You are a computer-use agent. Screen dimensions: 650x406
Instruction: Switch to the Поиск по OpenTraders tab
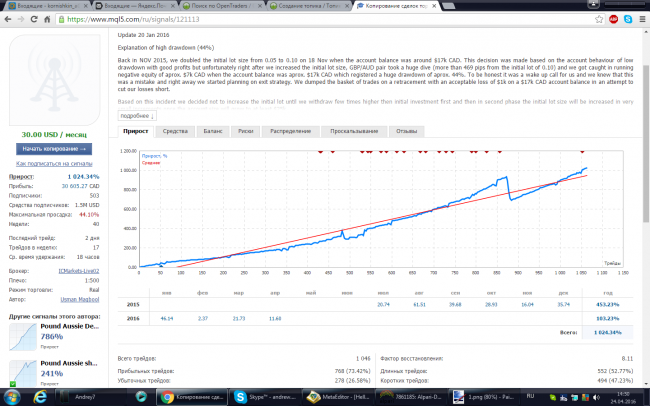tap(222, 6)
